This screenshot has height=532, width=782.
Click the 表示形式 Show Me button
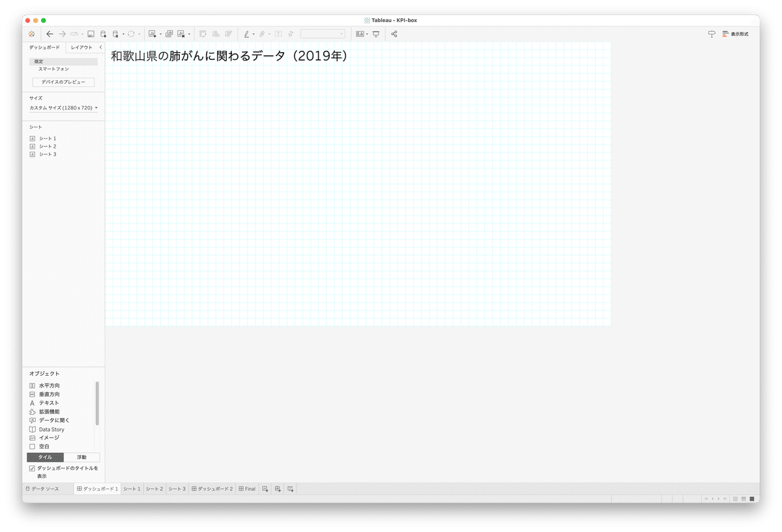click(x=735, y=34)
